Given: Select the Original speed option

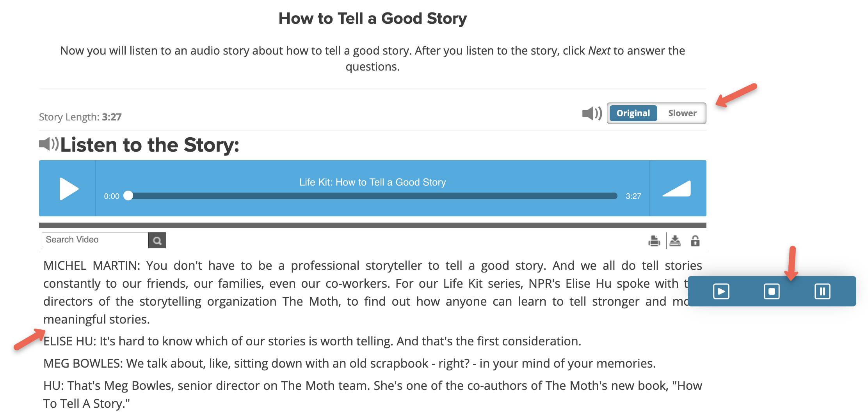Looking at the screenshot, I should (x=633, y=113).
